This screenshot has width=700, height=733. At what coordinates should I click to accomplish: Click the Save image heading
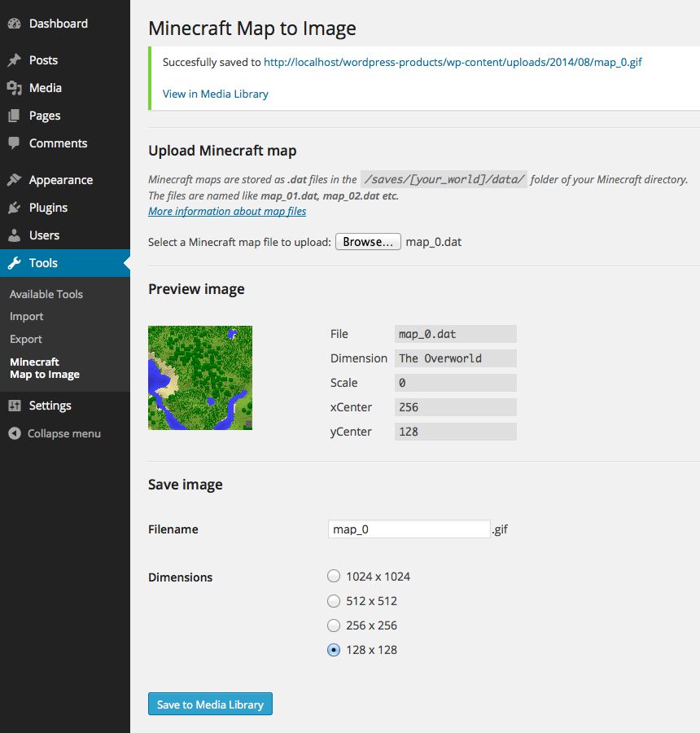click(186, 485)
